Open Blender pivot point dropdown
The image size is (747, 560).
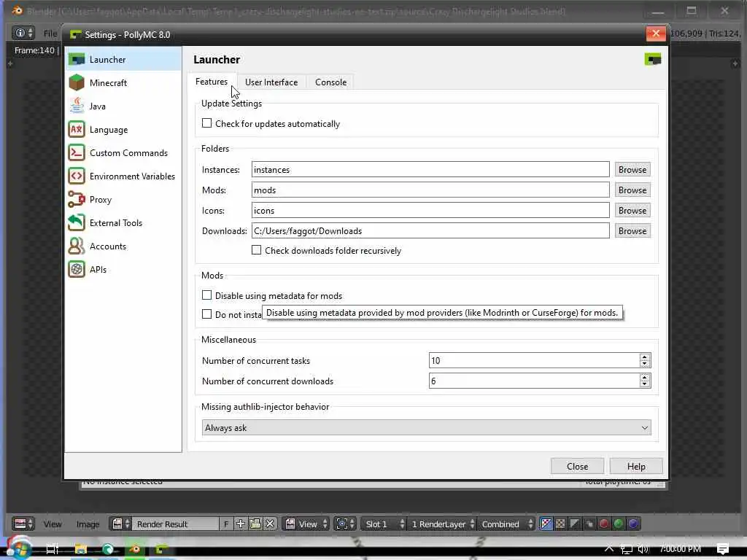coord(345,524)
